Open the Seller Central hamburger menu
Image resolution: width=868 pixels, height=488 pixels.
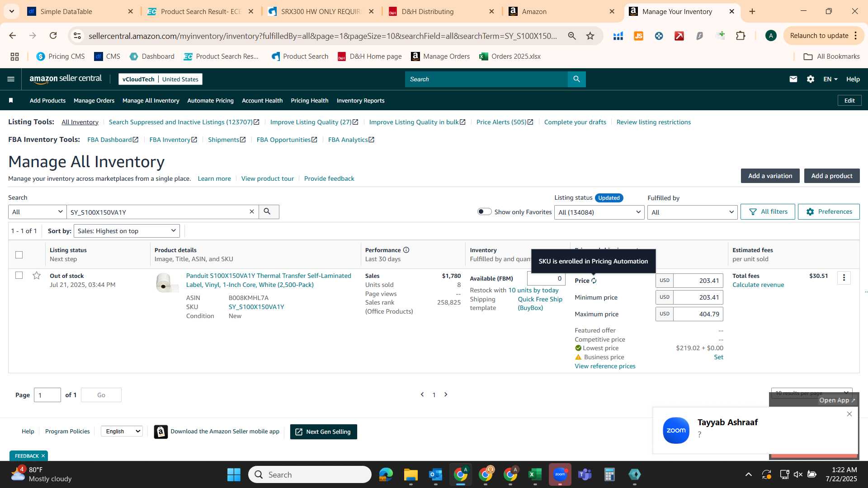point(11,79)
